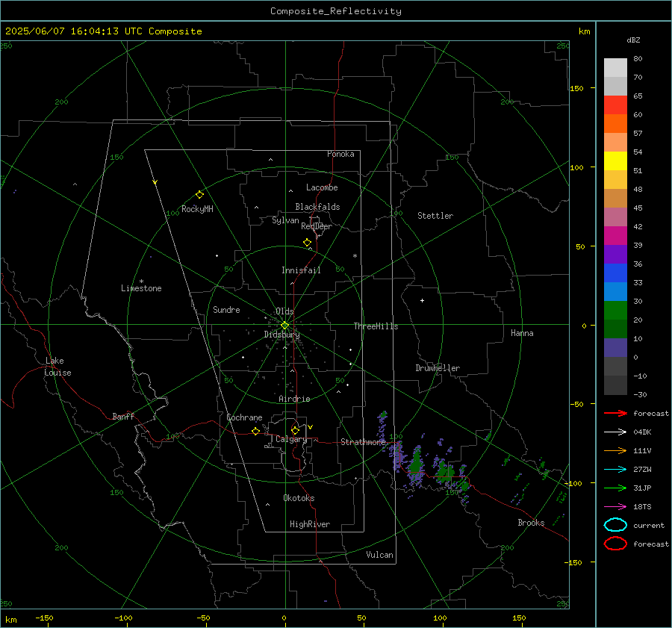Click the red forecast arrow legend icon
The height and width of the screenshot is (628, 672).
[x=615, y=413]
